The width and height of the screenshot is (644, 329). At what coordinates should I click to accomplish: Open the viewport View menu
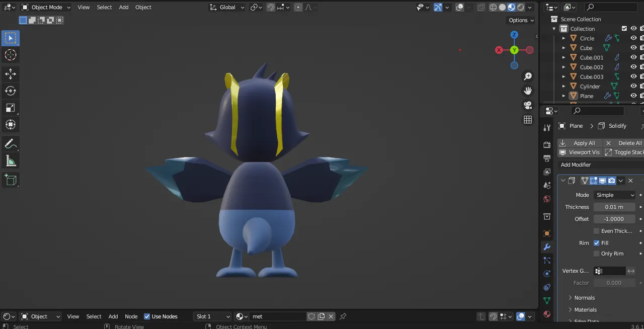coord(84,7)
